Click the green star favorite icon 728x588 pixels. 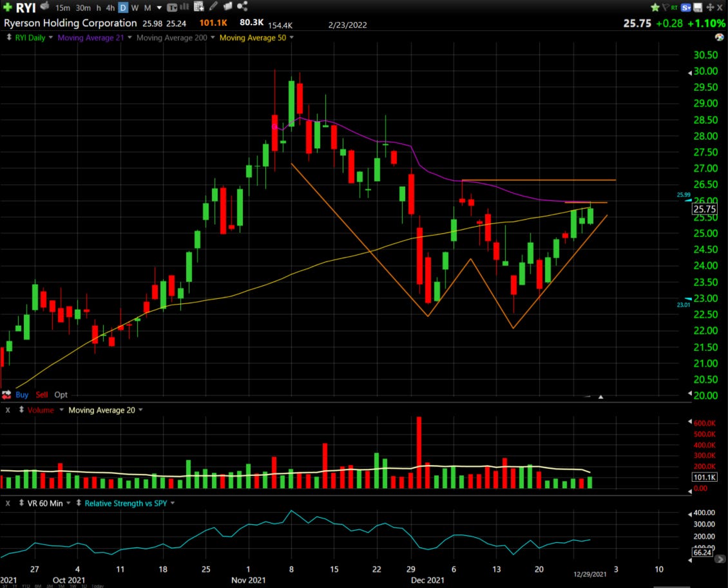click(x=655, y=8)
